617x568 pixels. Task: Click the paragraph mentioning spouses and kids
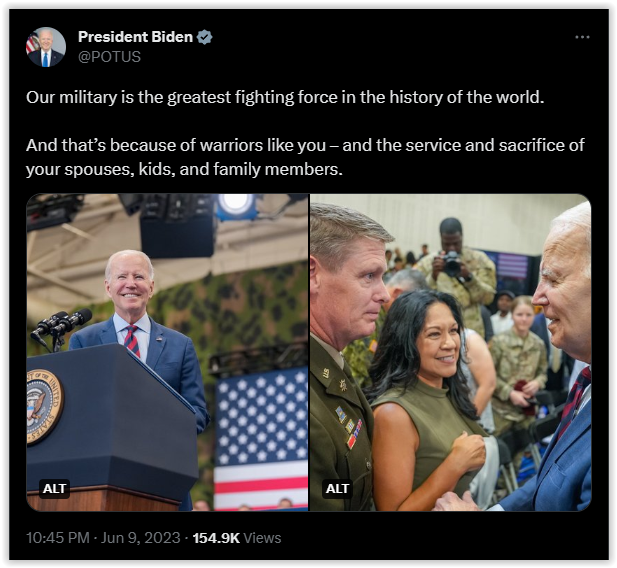pyautogui.click(x=305, y=157)
